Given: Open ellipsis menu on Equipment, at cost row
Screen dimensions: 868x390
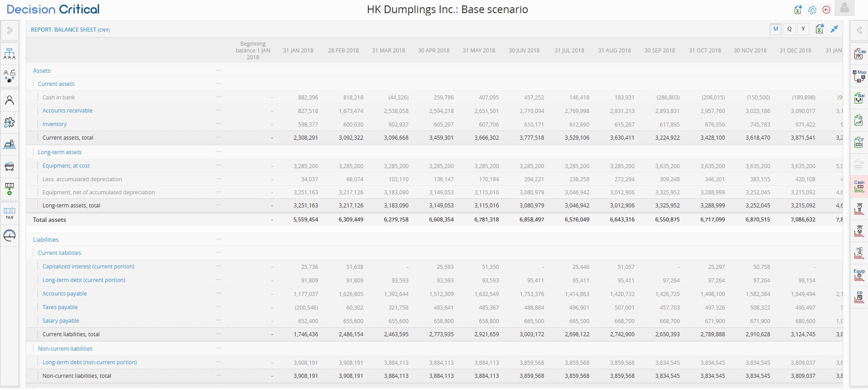Looking at the screenshot, I should 218,165.
